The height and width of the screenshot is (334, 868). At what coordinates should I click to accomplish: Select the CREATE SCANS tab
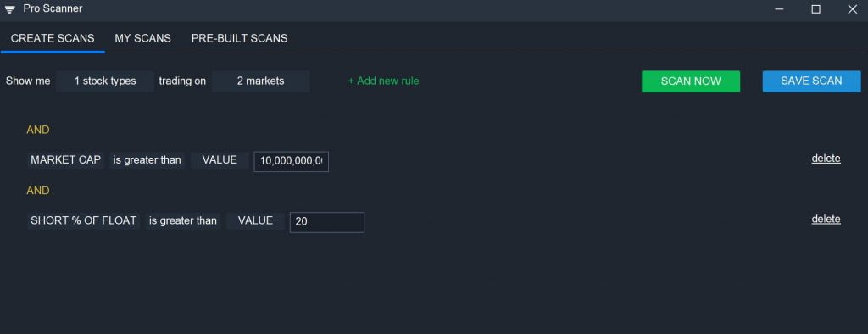[53, 38]
